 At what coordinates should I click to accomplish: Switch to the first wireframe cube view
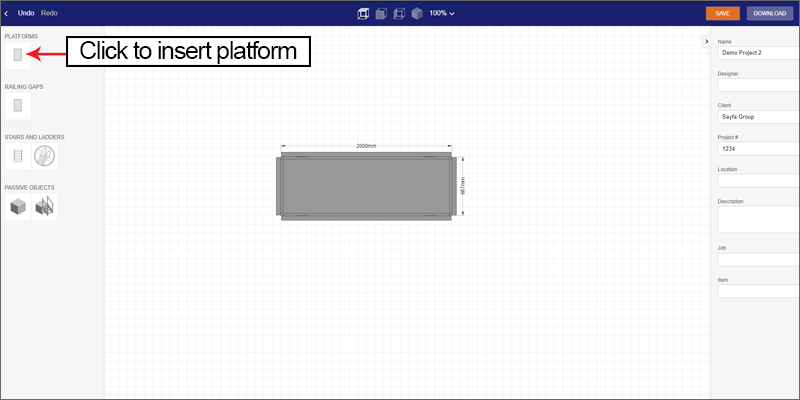(x=364, y=13)
